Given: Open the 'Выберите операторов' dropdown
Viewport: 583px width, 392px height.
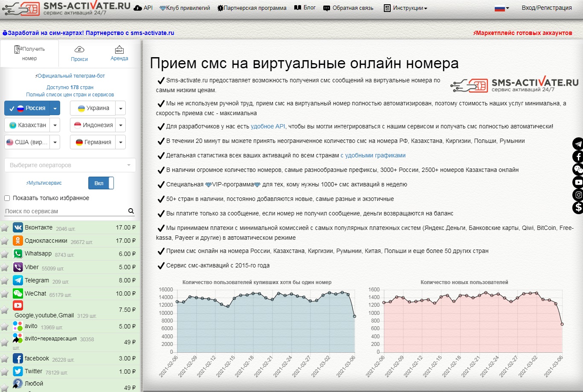Looking at the screenshot, I should point(70,165).
